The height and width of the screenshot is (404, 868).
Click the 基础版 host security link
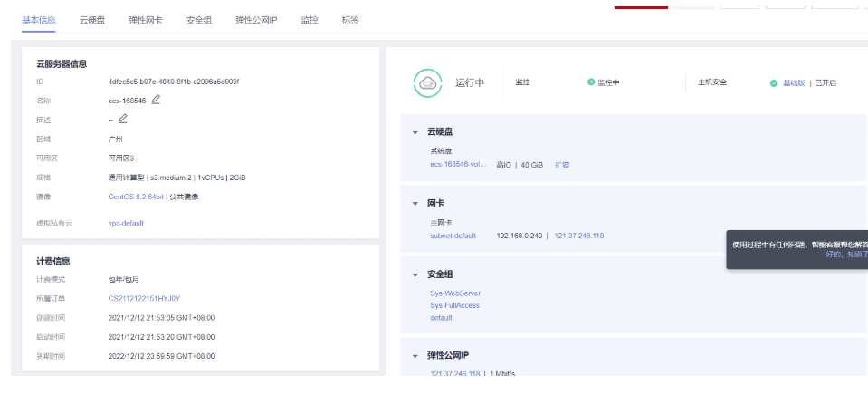pos(794,83)
